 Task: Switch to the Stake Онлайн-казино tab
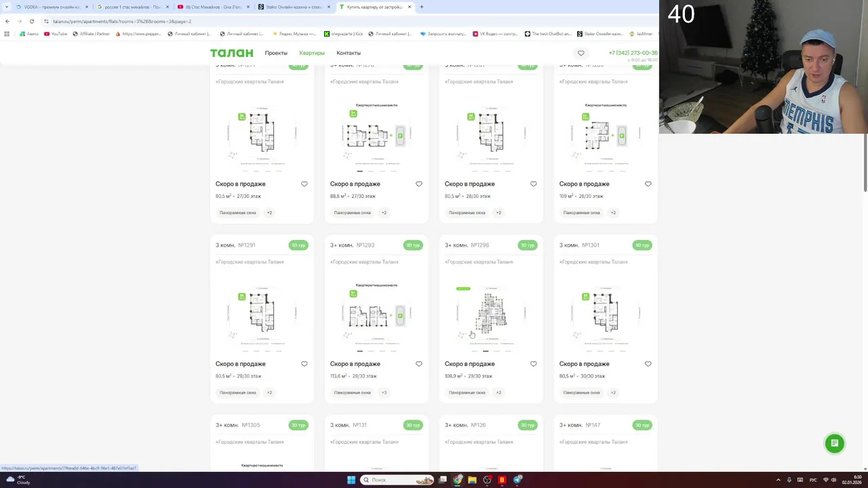click(x=294, y=7)
